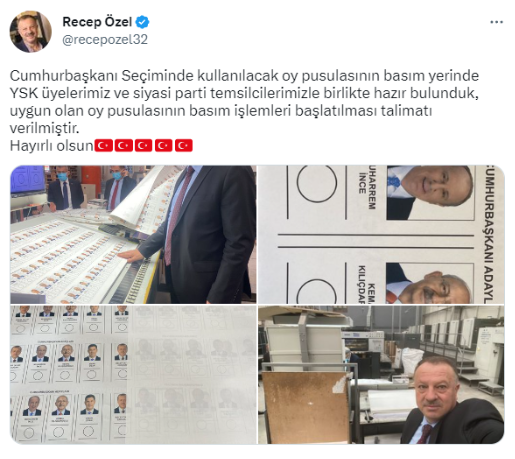Open Recep Özel's profile avatar
This screenshot has width=515, height=459.
point(30,32)
